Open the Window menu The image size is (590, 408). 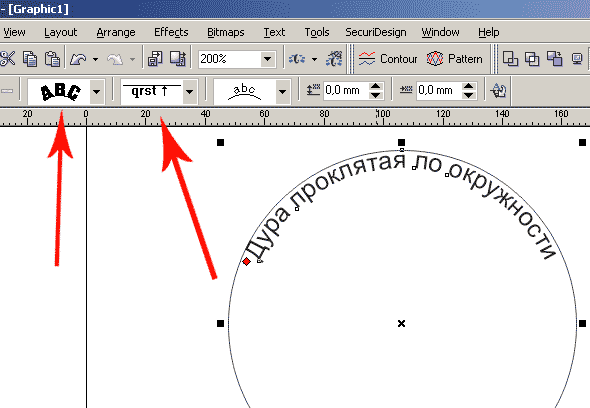tap(440, 32)
